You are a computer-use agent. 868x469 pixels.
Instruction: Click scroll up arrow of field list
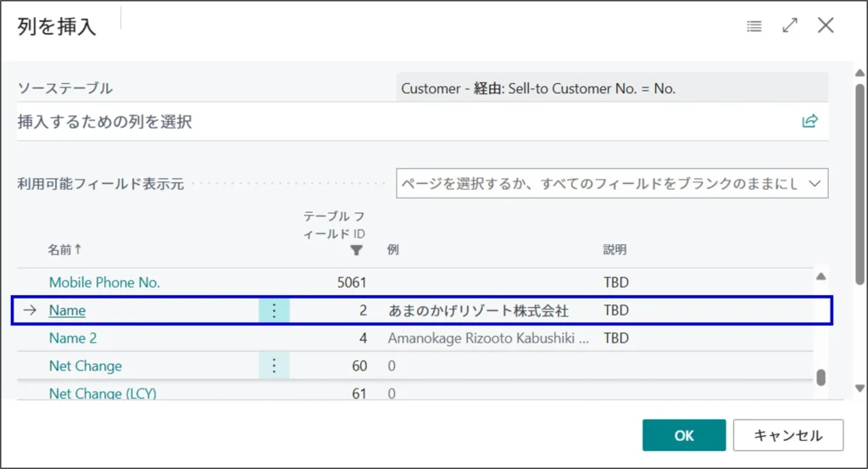point(820,276)
